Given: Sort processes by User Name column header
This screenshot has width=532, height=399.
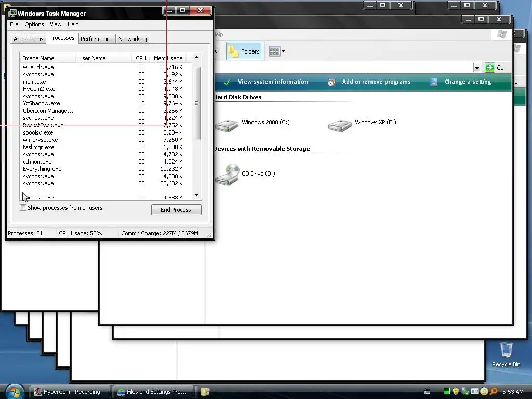Looking at the screenshot, I should 103,58.
